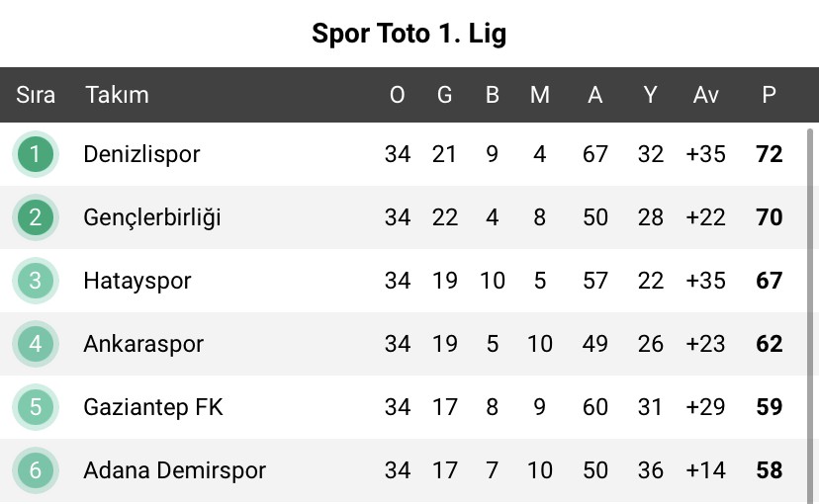Click the rank 5 circle badge

tap(35, 407)
